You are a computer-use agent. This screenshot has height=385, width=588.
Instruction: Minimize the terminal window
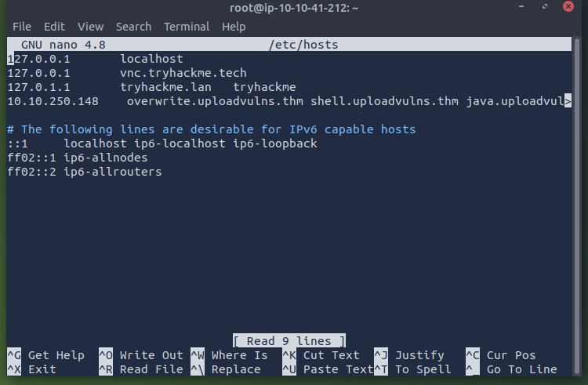pos(521,6)
